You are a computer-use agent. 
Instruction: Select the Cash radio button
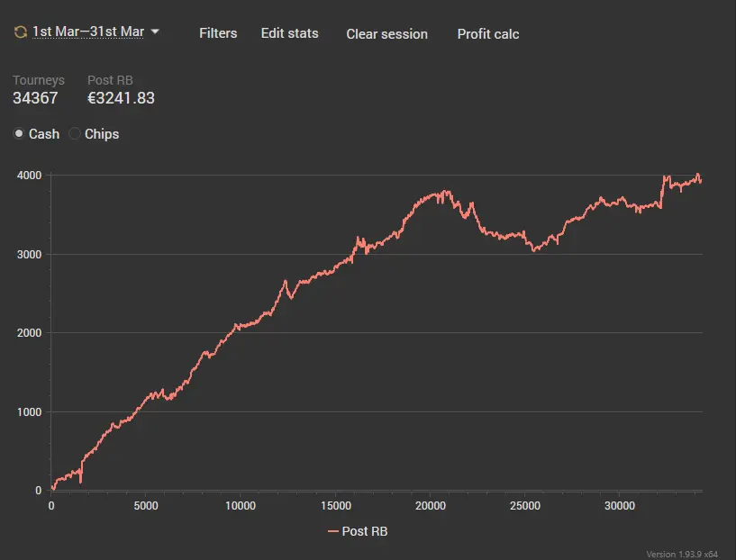(x=20, y=134)
